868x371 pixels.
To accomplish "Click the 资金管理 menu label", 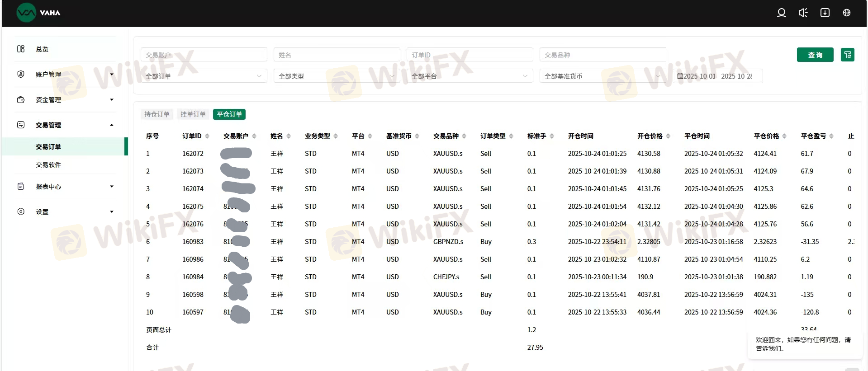I will [48, 100].
